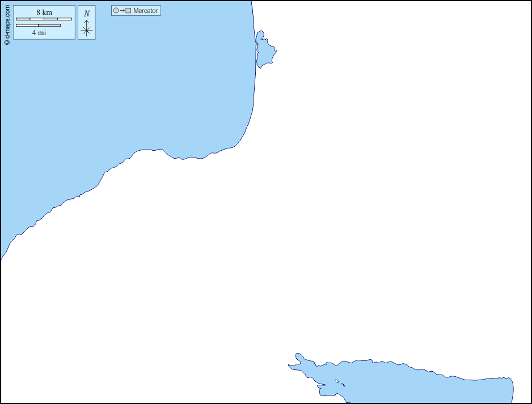The width and height of the screenshot is (532, 404).
Task: Click the Mercator projection label
Action: [x=145, y=11]
